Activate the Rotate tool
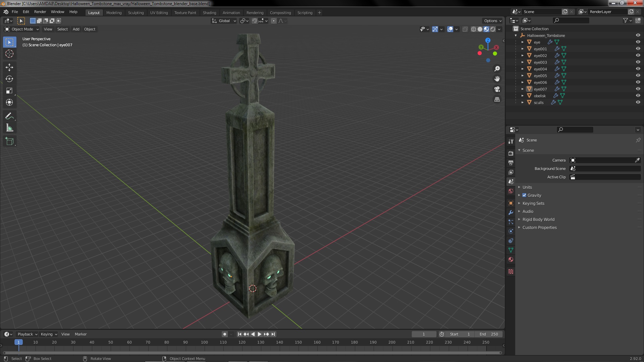Viewport: 644px width, 362px height. tap(9, 79)
